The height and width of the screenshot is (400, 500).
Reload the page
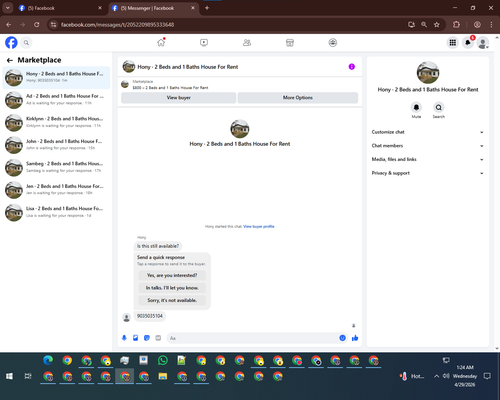pos(37,24)
